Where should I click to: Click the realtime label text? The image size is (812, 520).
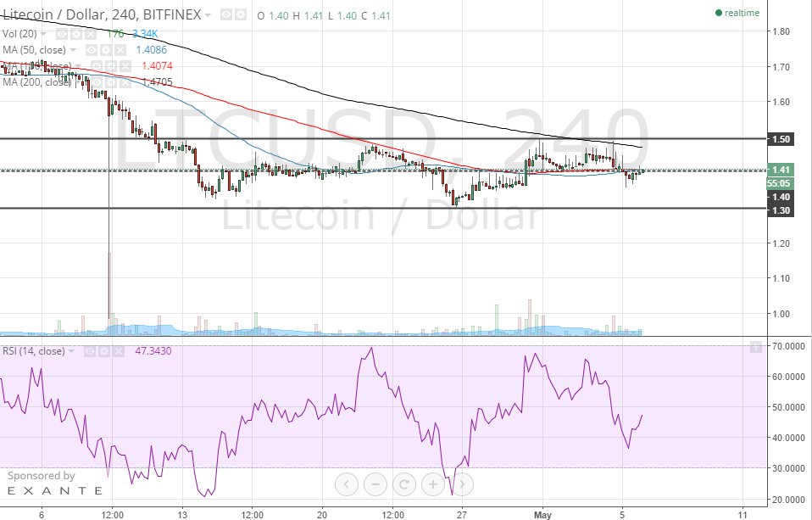742,13
